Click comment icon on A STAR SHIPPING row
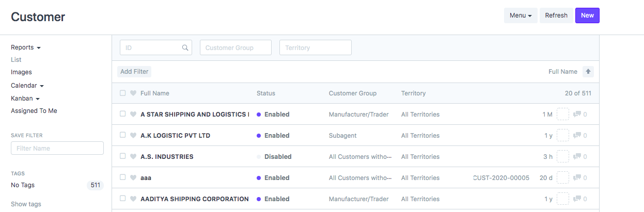The width and height of the screenshot is (644, 212). pos(577,114)
